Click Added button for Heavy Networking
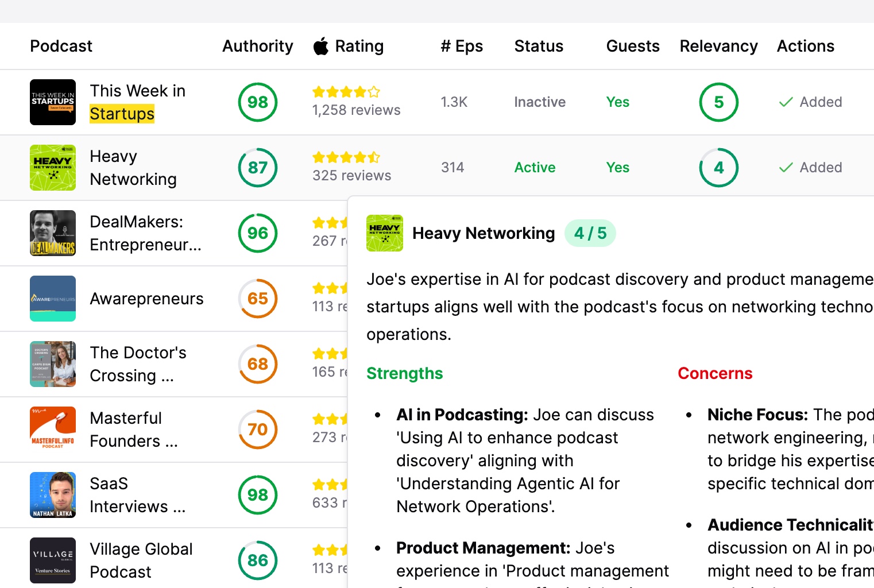This screenshot has height=588, width=874. (811, 168)
